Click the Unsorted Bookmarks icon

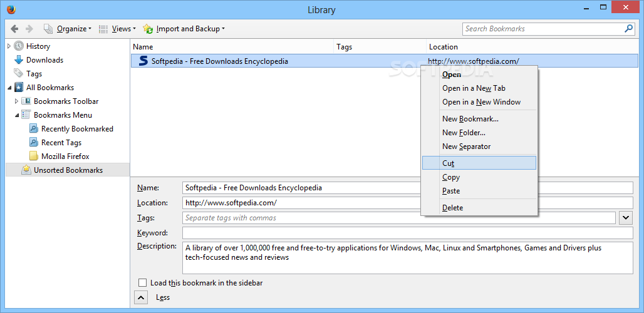pyautogui.click(x=26, y=170)
